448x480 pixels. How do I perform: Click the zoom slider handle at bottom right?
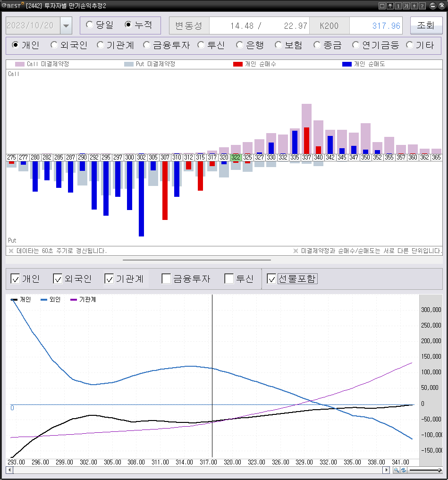(x=440, y=470)
